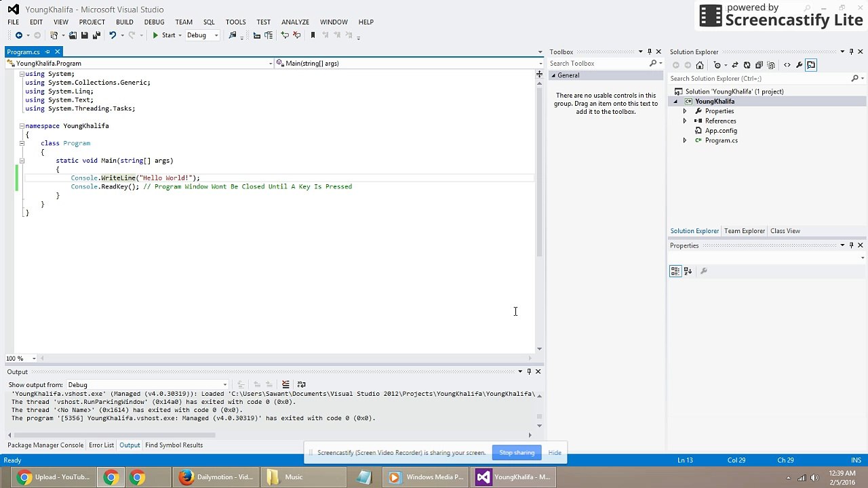Expand the Program.cs node in Solution Explorer
The image size is (868, 488).
(684, 140)
